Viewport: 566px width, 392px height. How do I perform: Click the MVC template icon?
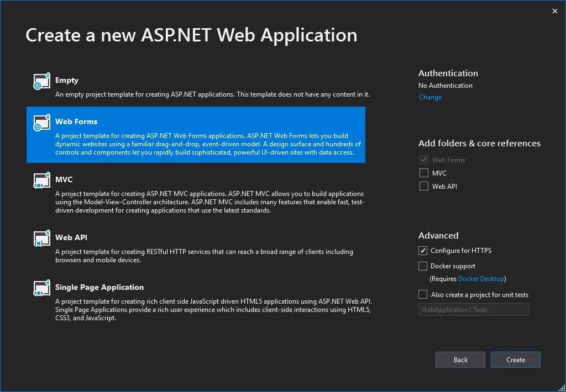coord(42,181)
